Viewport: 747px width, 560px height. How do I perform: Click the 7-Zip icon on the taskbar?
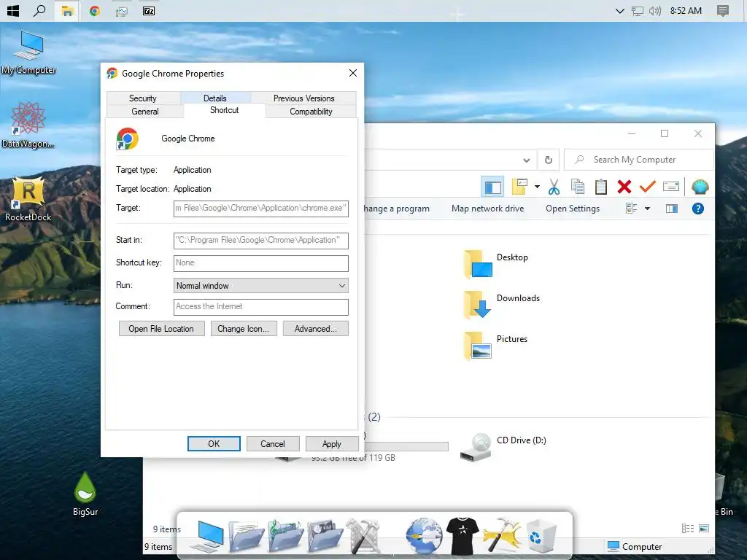point(149,10)
